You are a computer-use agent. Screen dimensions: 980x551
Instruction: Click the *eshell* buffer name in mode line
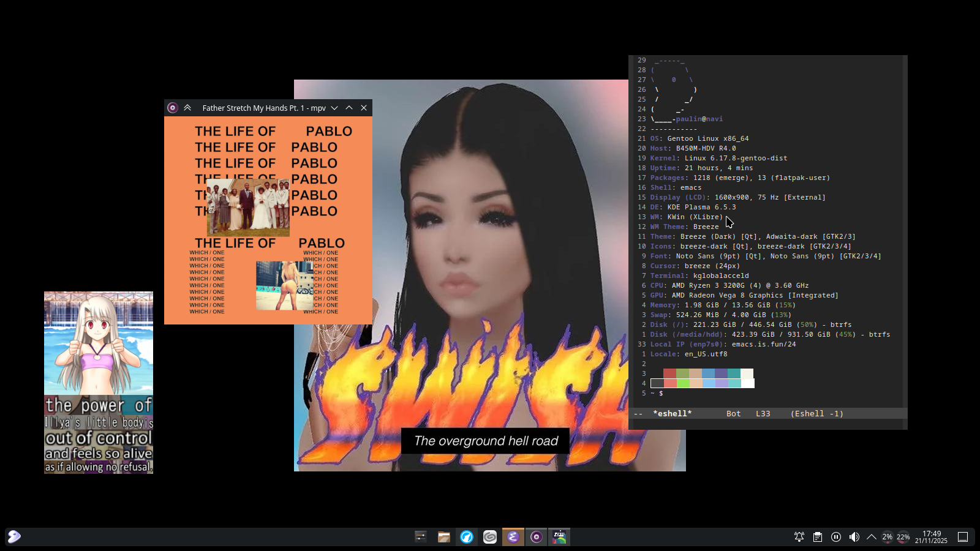[x=672, y=414]
